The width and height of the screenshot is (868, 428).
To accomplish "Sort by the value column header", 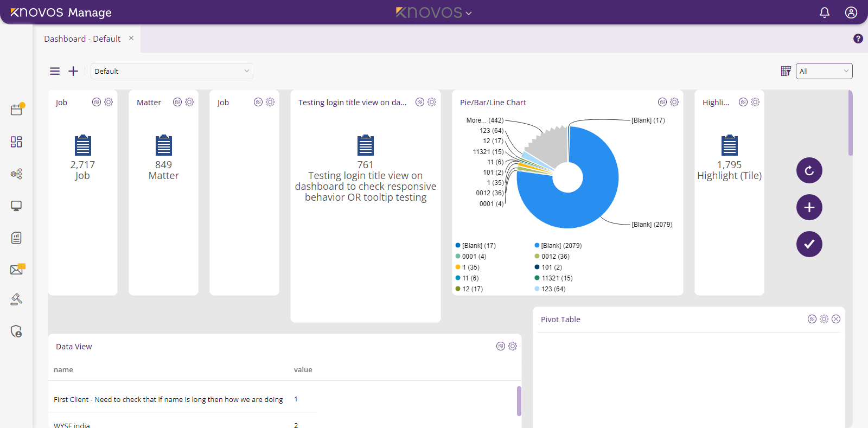I will pyautogui.click(x=303, y=369).
